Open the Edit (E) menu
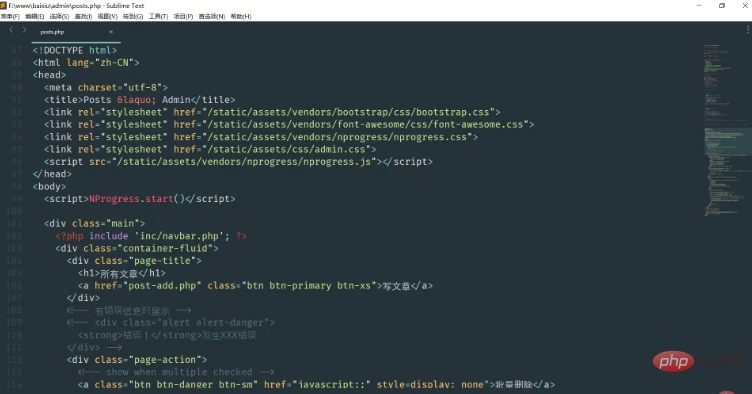752x394 pixels. pos(35,16)
